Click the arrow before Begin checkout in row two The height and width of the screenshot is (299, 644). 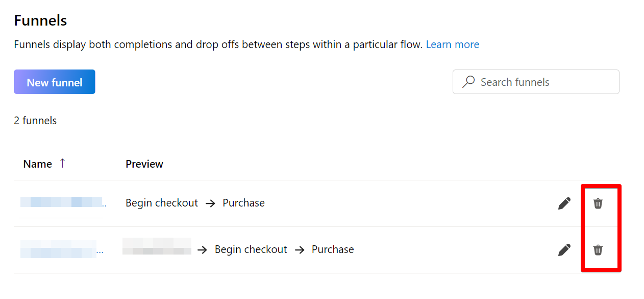[x=202, y=249]
